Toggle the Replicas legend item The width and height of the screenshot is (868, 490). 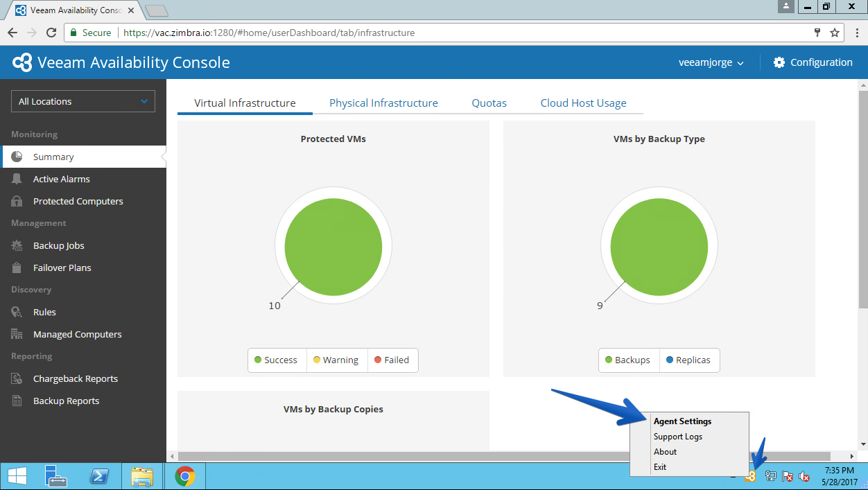(688, 360)
